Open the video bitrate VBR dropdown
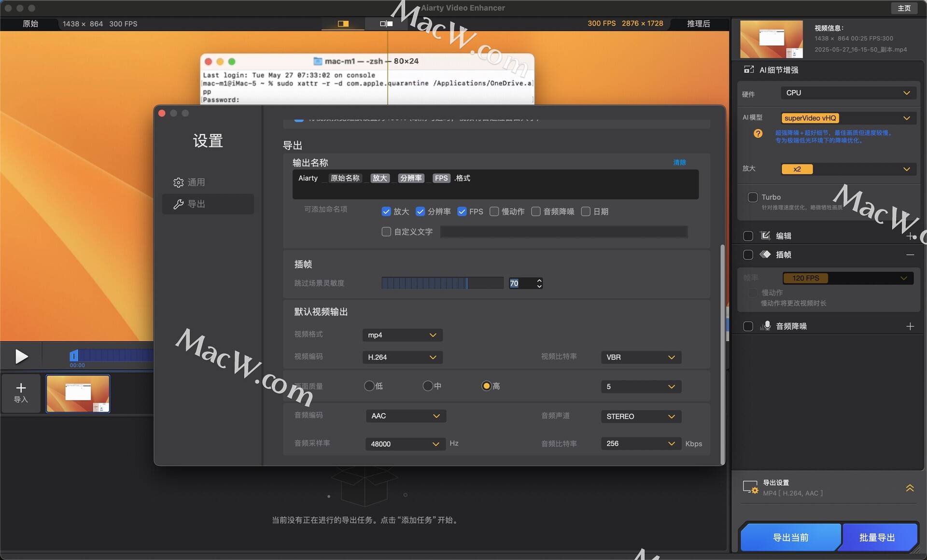 click(641, 357)
